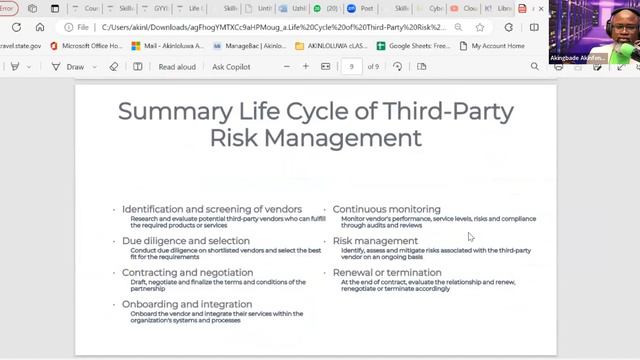
Task: Close the active PDF tab
Action: pos(541,8)
